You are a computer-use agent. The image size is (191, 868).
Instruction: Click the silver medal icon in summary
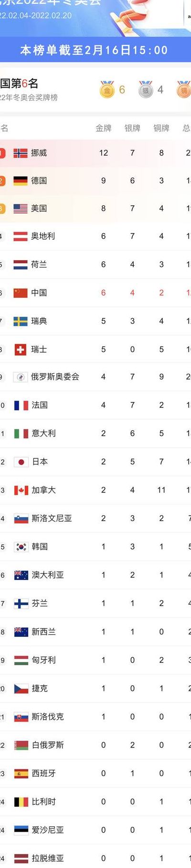click(x=146, y=89)
